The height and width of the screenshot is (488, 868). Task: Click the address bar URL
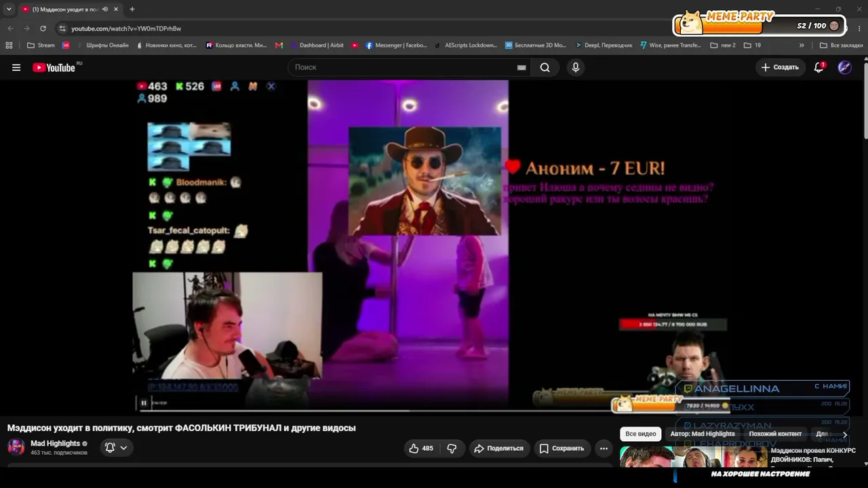tap(126, 28)
